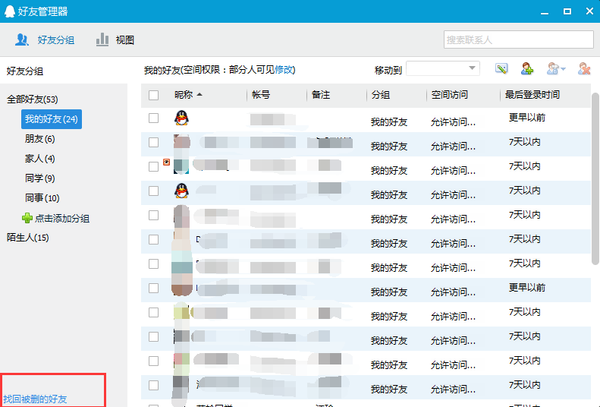Maximize the 好友管理器 window
Image resolution: width=600 pixels, height=407 pixels.
point(567,11)
